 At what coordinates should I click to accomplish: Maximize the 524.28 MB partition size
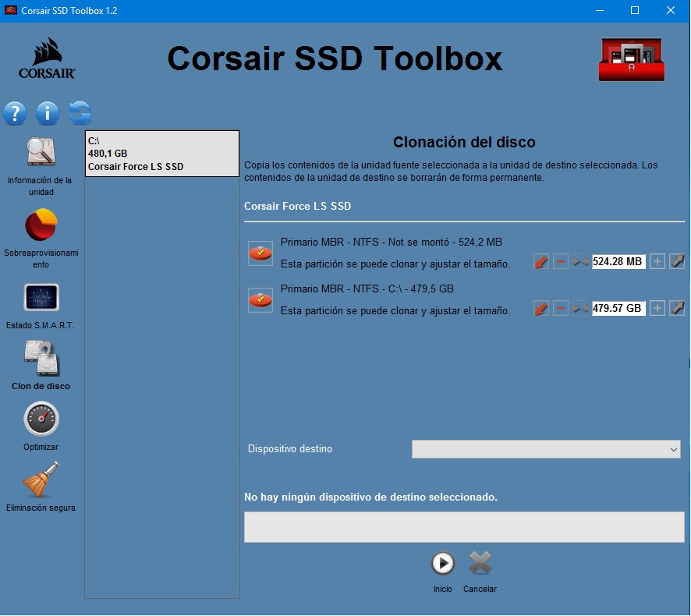point(677,262)
